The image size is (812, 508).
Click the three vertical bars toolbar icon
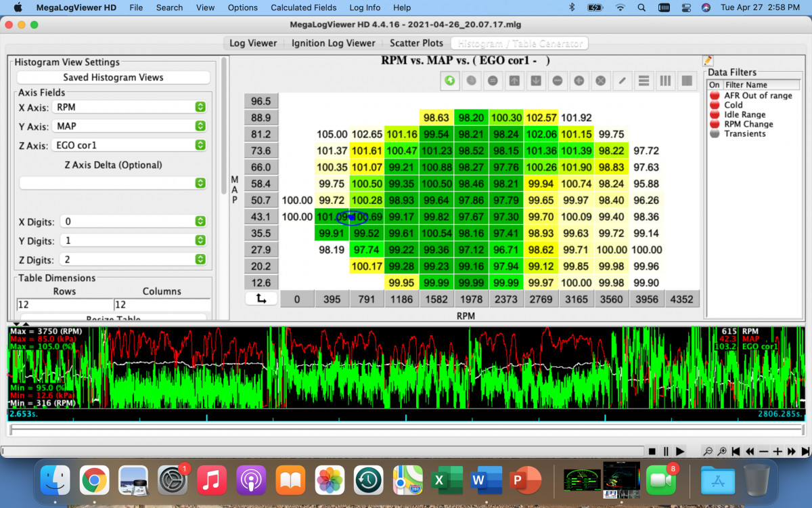[665, 81]
